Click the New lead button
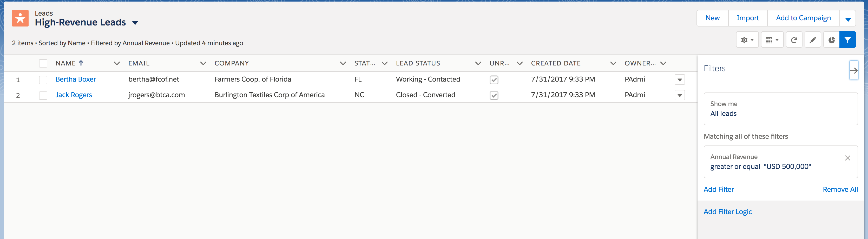This screenshot has height=239, width=868. tap(712, 18)
